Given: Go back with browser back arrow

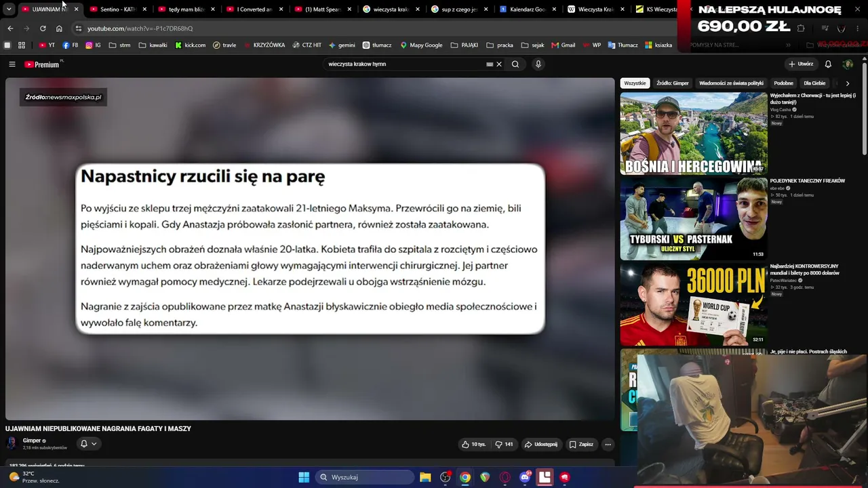Looking at the screenshot, I should pyautogui.click(x=10, y=28).
